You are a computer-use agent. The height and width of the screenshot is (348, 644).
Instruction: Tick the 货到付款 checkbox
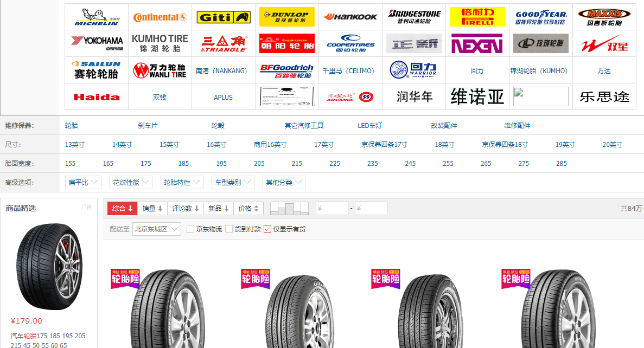point(229,229)
